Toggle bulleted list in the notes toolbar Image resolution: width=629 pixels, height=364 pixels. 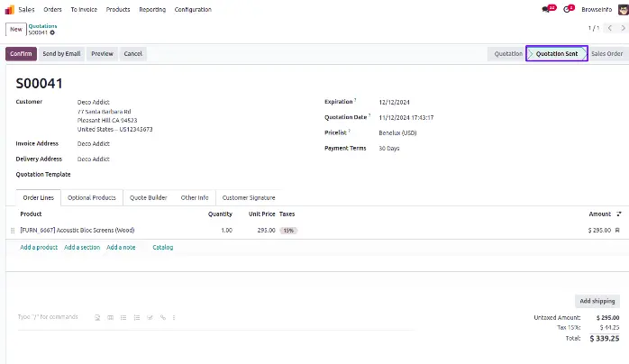tap(123, 317)
